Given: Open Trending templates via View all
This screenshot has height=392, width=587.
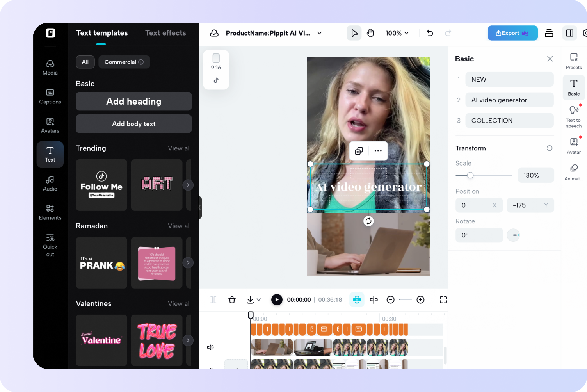Looking at the screenshot, I should (179, 148).
